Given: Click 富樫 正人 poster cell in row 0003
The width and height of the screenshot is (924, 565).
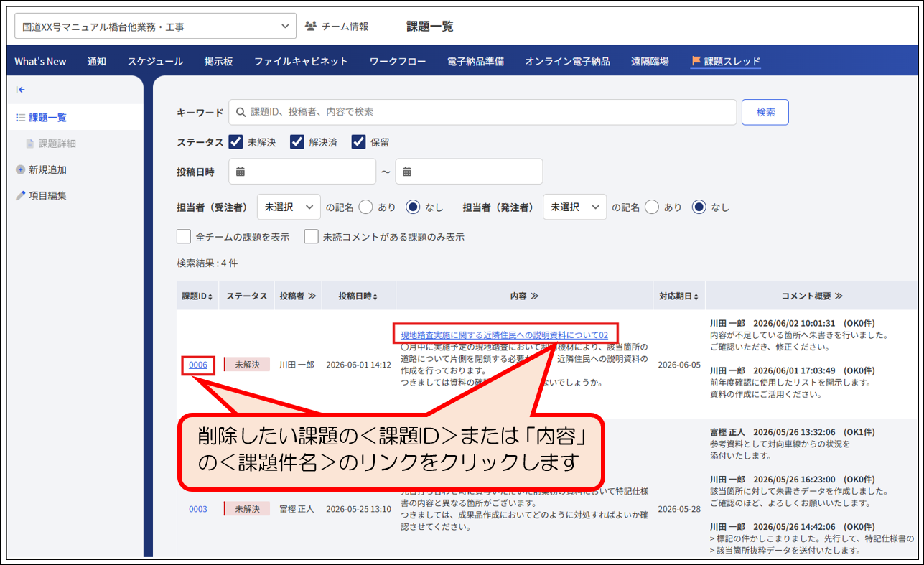Looking at the screenshot, I should click(297, 509).
